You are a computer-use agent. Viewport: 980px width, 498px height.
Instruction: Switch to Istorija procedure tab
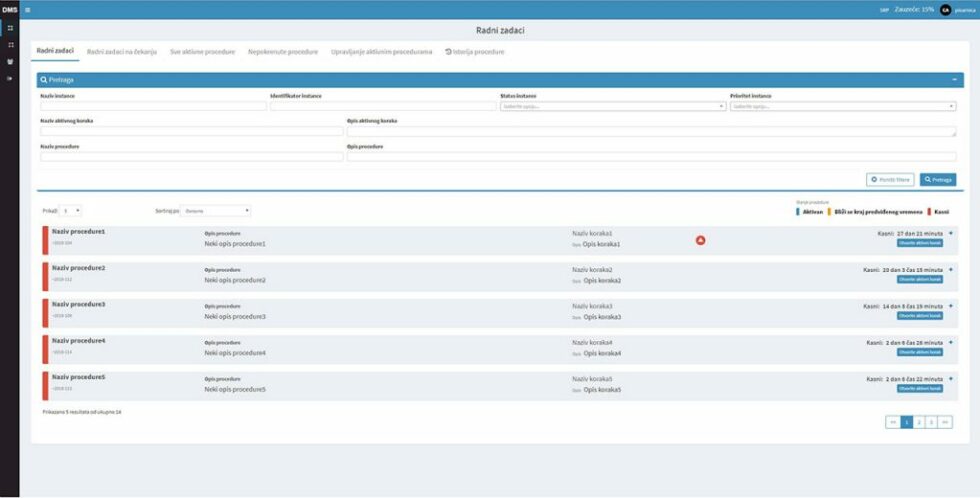click(474, 52)
